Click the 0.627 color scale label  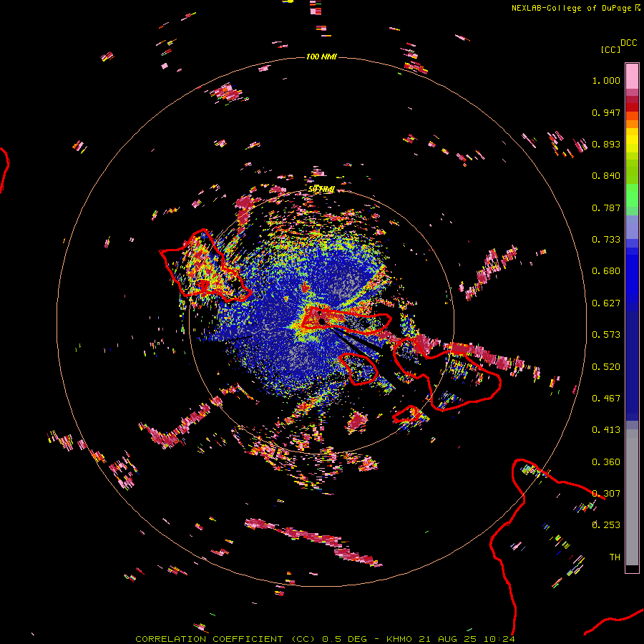click(x=606, y=303)
